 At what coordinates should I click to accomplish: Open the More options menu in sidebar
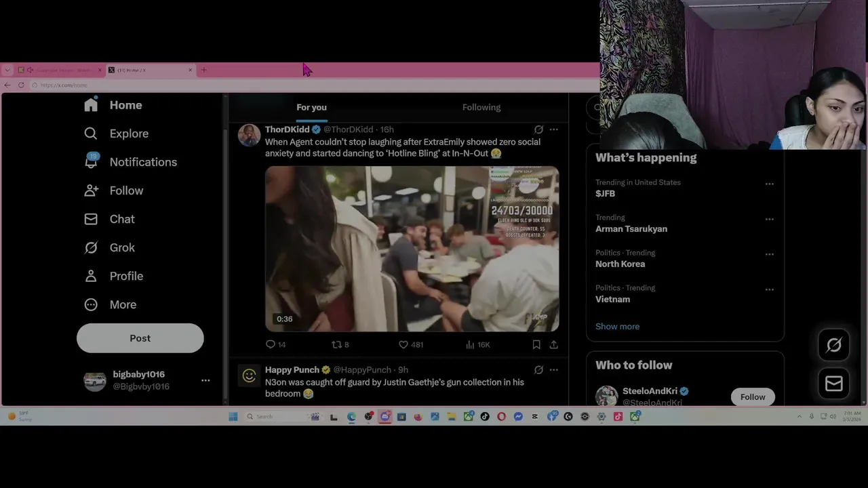coord(110,304)
